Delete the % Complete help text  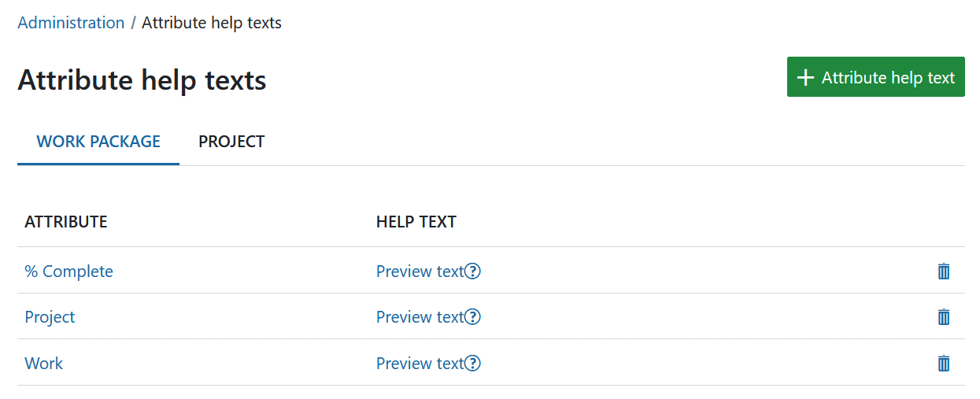(944, 272)
